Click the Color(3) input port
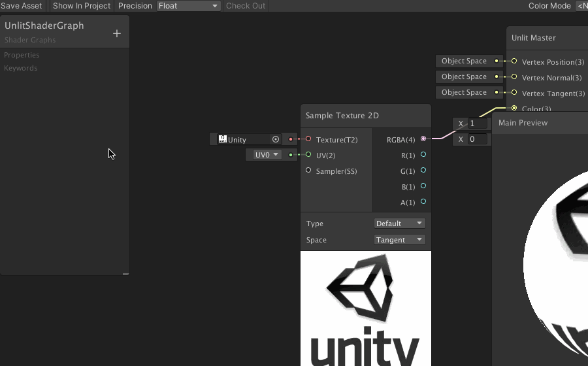 tap(514, 108)
